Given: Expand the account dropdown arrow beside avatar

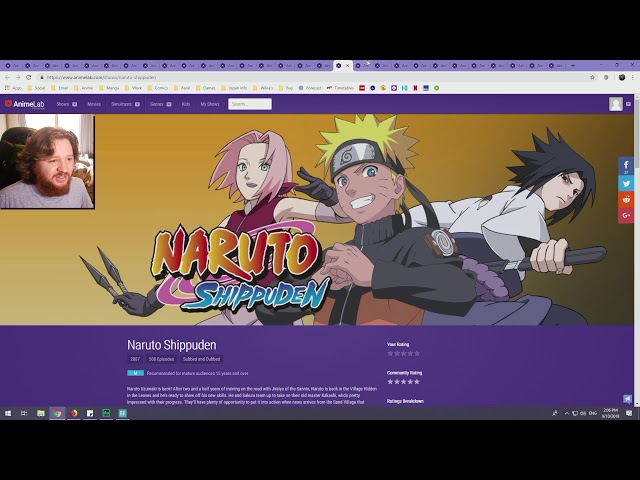Looking at the screenshot, I should pos(628,104).
